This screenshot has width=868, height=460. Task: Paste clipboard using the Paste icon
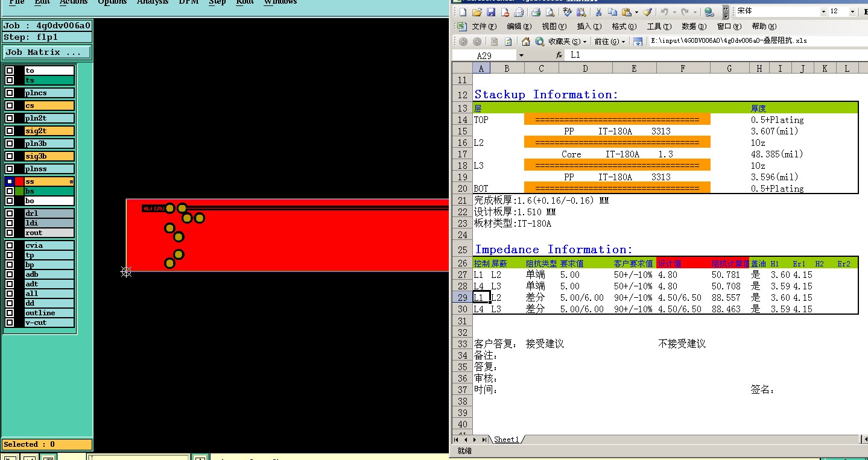[x=627, y=12]
